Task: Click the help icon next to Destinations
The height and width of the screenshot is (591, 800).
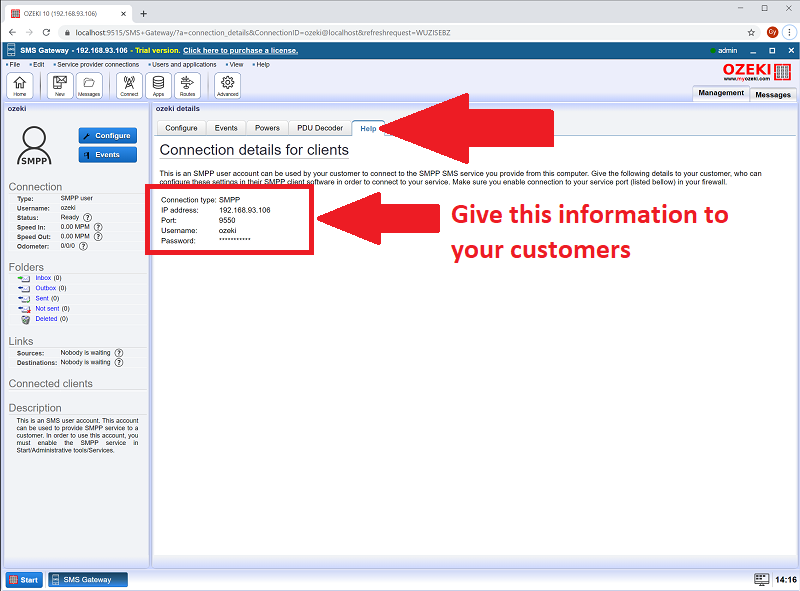Action: (119, 362)
